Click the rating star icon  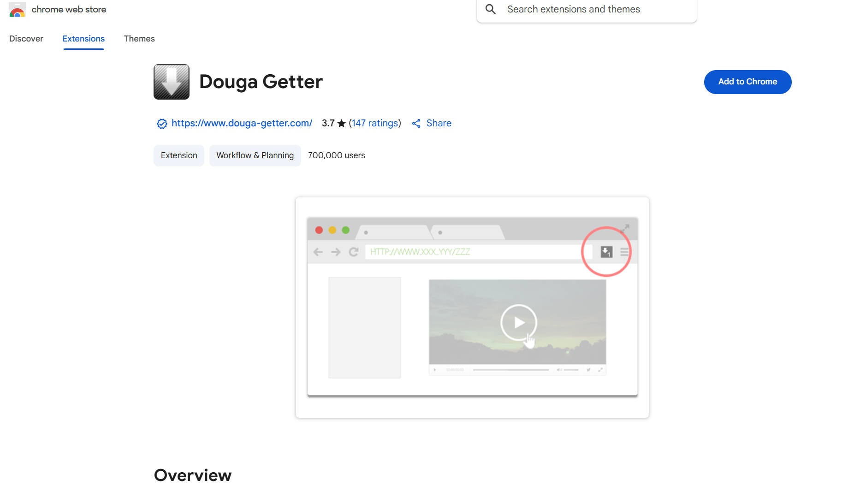pyautogui.click(x=341, y=123)
